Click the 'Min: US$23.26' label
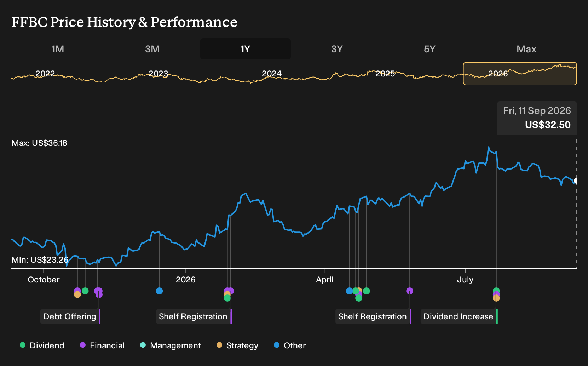The image size is (588, 366). point(40,260)
